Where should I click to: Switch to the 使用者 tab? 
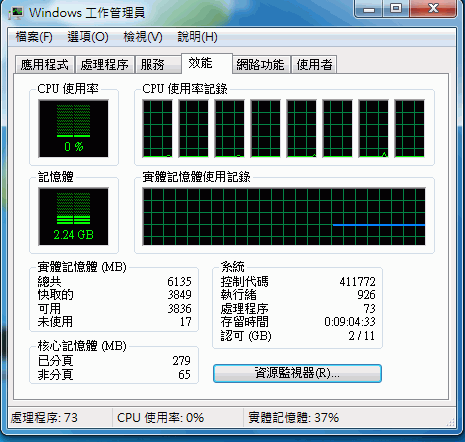click(314, 64)
